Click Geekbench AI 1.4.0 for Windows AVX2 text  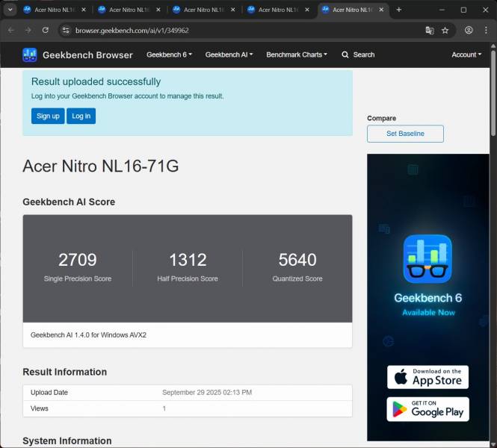click(88, 335)
